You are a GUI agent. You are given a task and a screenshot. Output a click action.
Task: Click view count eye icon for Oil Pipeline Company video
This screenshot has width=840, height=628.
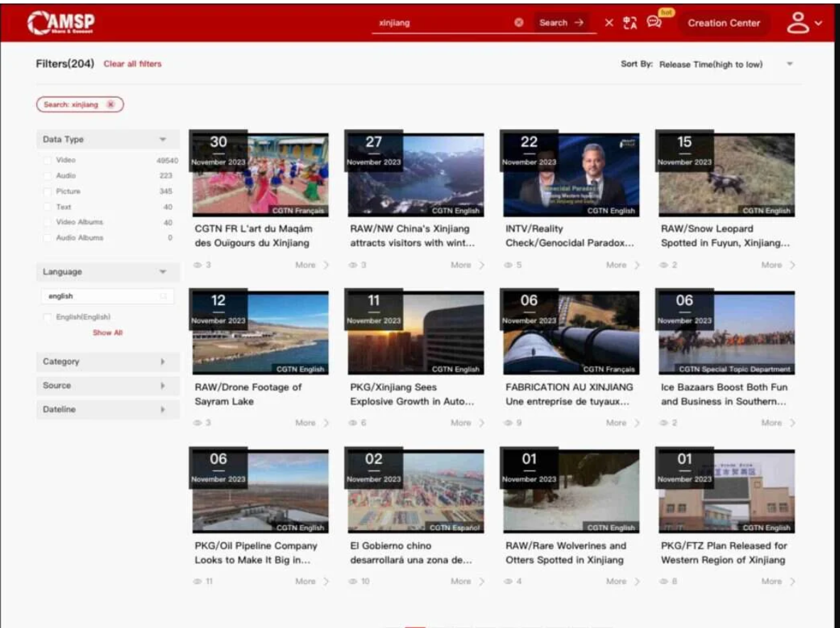197,581
